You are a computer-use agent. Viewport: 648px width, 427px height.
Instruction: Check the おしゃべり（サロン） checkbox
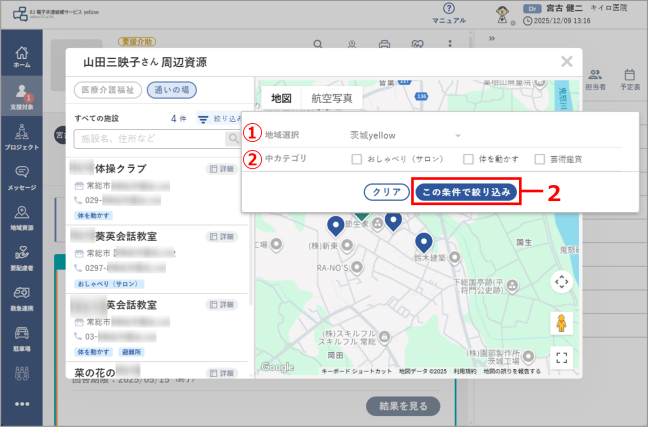click(x=357, y=159)
